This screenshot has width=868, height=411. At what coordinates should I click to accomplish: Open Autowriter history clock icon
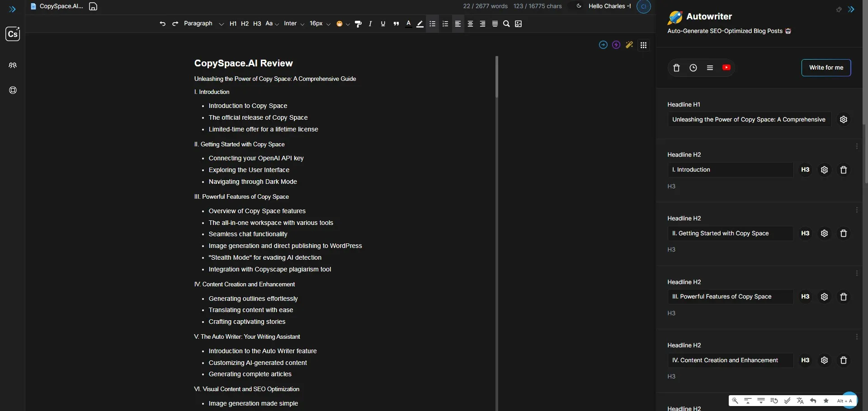pyautogui.click(x=693, y=68)
